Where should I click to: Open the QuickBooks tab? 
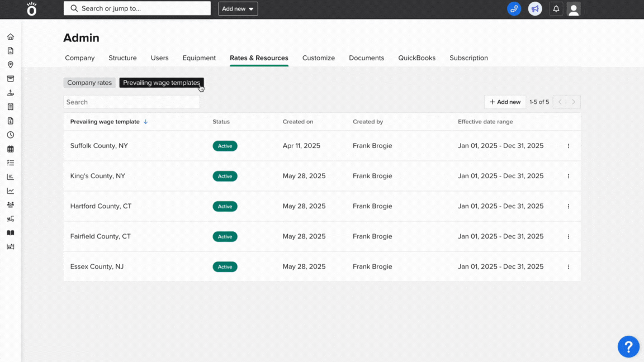coord(416,58)
